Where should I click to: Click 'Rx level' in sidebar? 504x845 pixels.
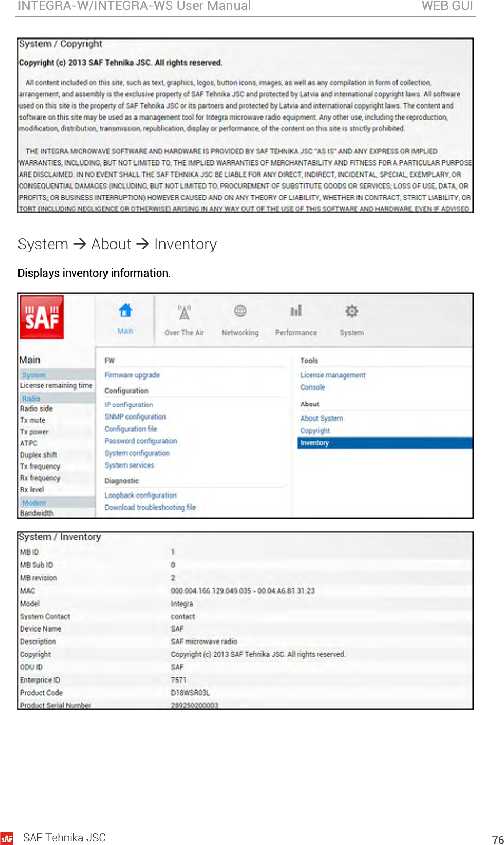[x=32, y=489]
